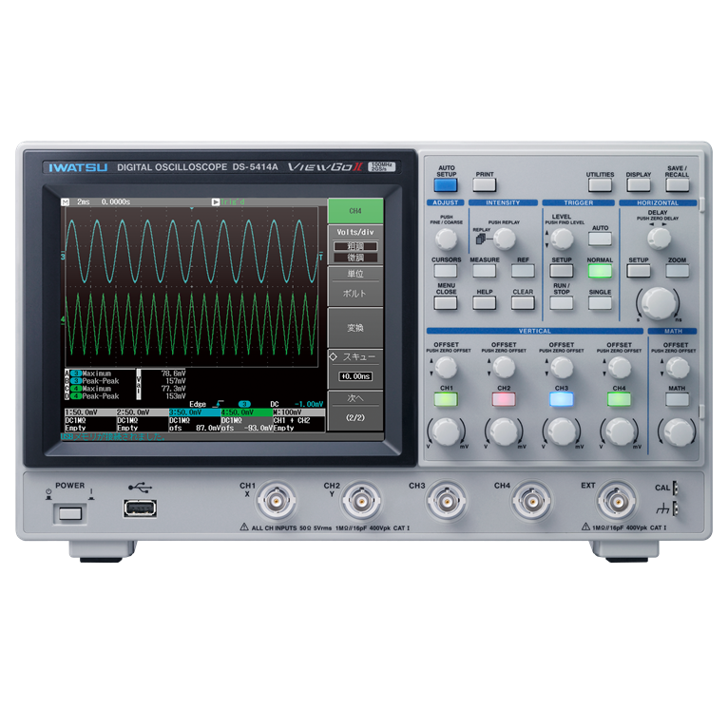Toggle the green CH4 channel button

click(619, 399)
